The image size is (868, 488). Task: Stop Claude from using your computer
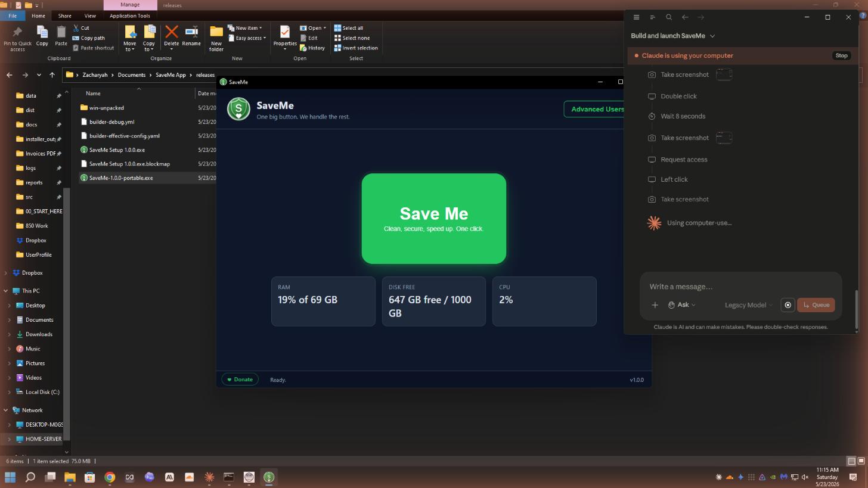pyautogui.click(x=841, y=55)
